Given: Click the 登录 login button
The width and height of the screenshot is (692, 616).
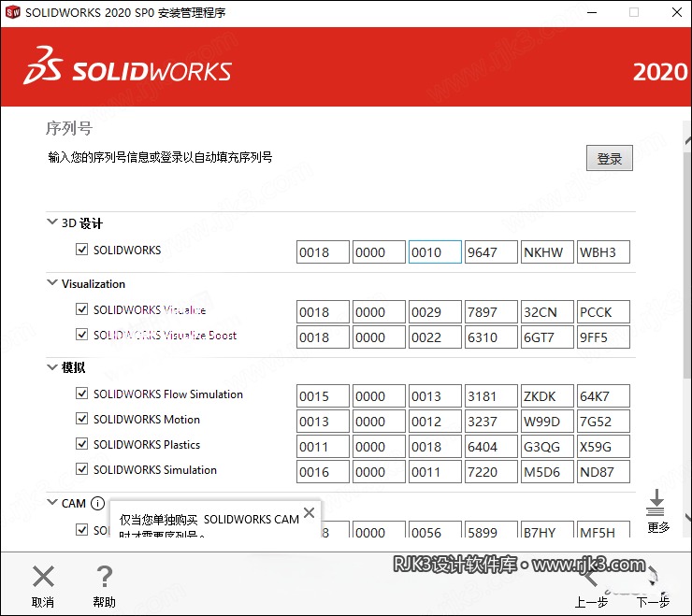Looking at the screenshot, I should [609, 158].
